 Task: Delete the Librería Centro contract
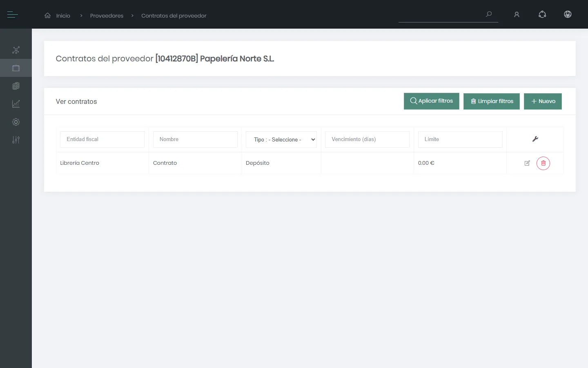coord(543,163)
